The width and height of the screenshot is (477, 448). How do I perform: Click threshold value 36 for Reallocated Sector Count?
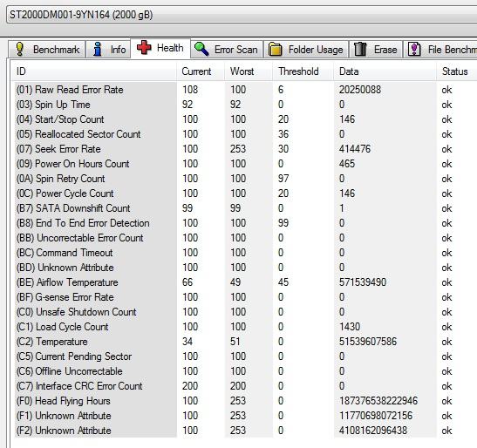click(283, 134)
